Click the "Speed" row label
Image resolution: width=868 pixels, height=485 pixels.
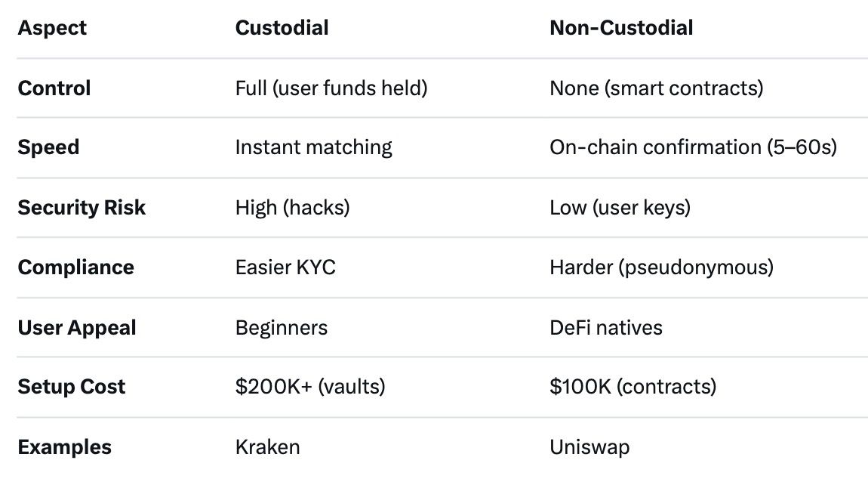click(x=48, y=147)
